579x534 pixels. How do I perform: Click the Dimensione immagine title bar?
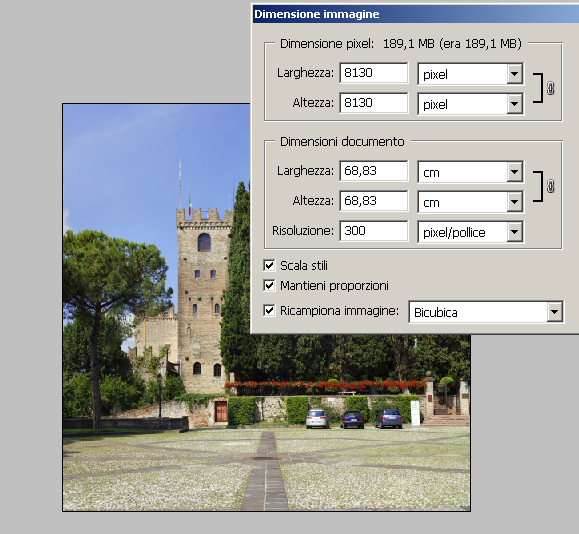point(416,14)
